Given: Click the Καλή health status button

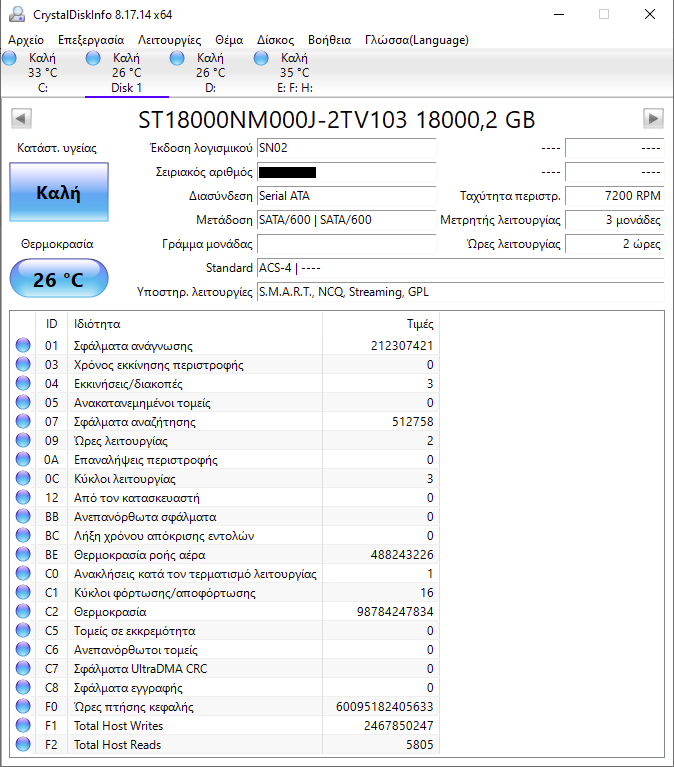Looking at the screenshot, I should 59,192.
